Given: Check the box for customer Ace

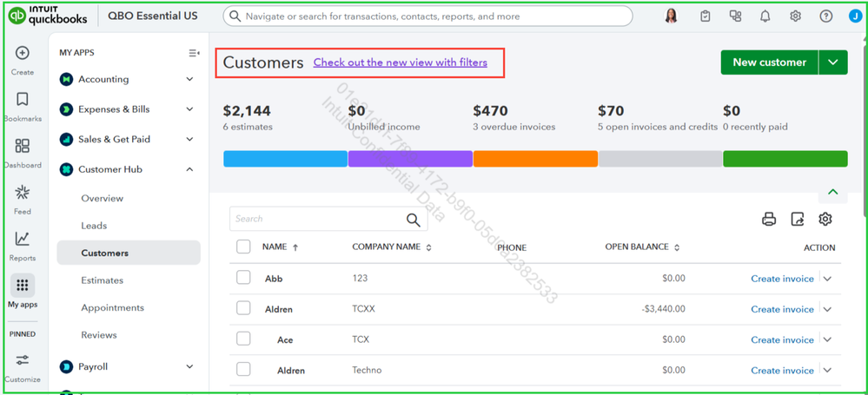Looking at the screenshot, I should pyautogui.click(x=243, y=339).
